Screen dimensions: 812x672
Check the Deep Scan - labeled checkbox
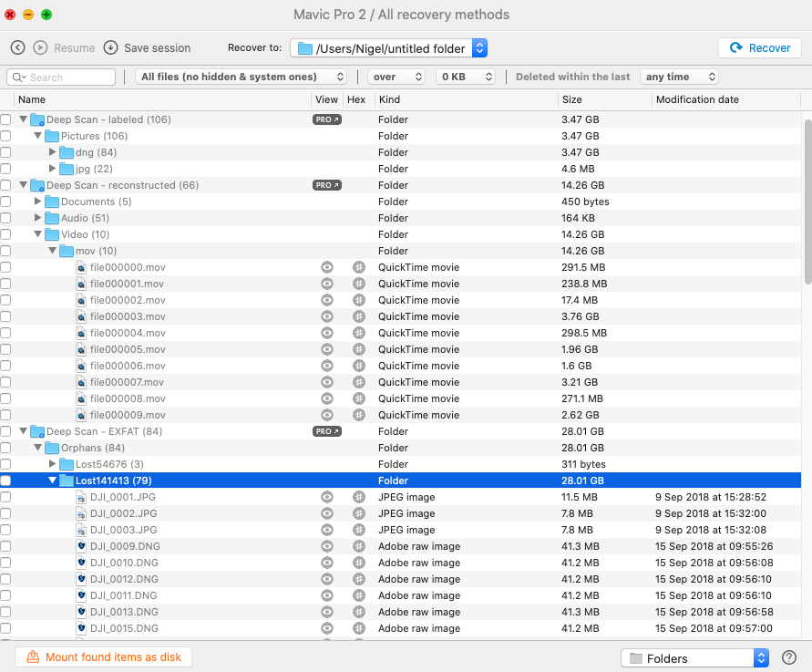coord(5,119)
